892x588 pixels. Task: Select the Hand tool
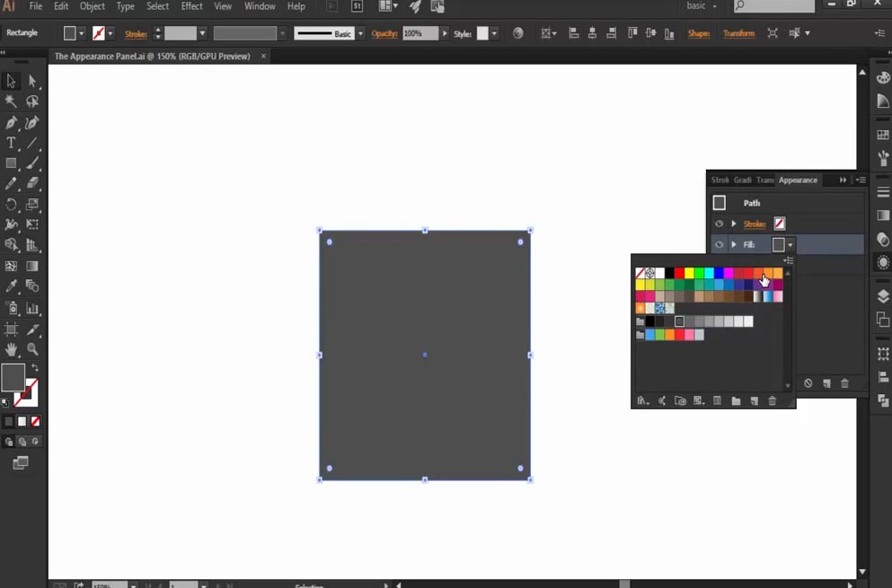point(11,349)
